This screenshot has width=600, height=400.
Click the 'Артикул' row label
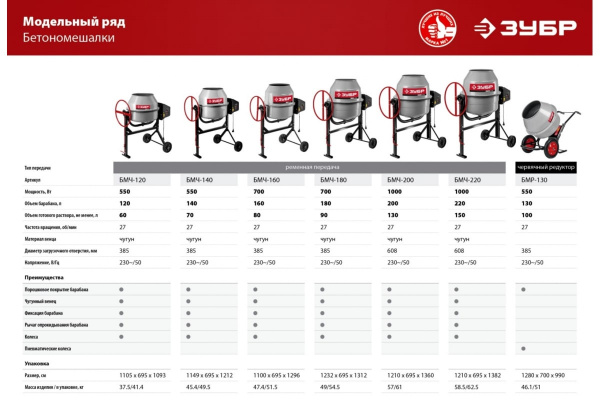click(x=32, y=180)
